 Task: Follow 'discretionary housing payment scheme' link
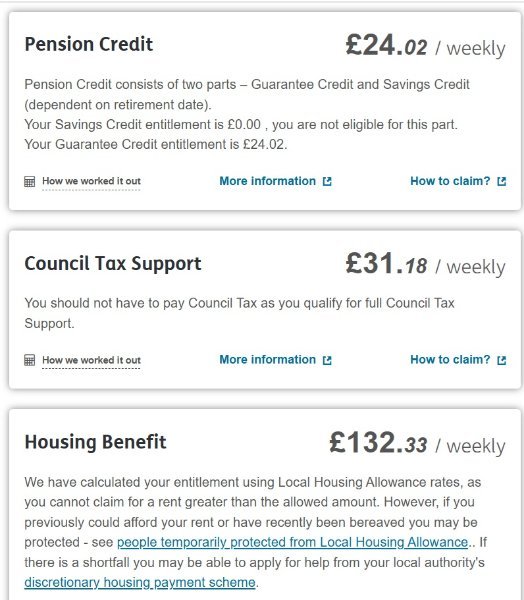pyautogui.click(x=140, y=582)
